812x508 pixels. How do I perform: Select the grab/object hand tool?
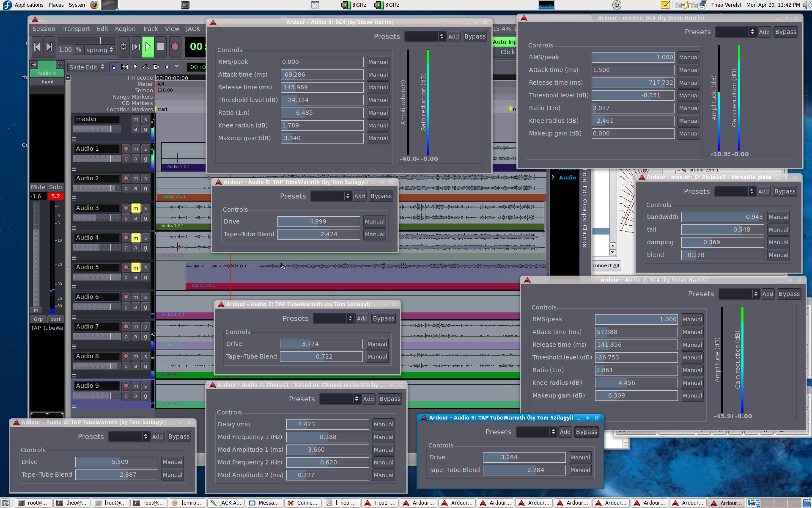point(114,67)
